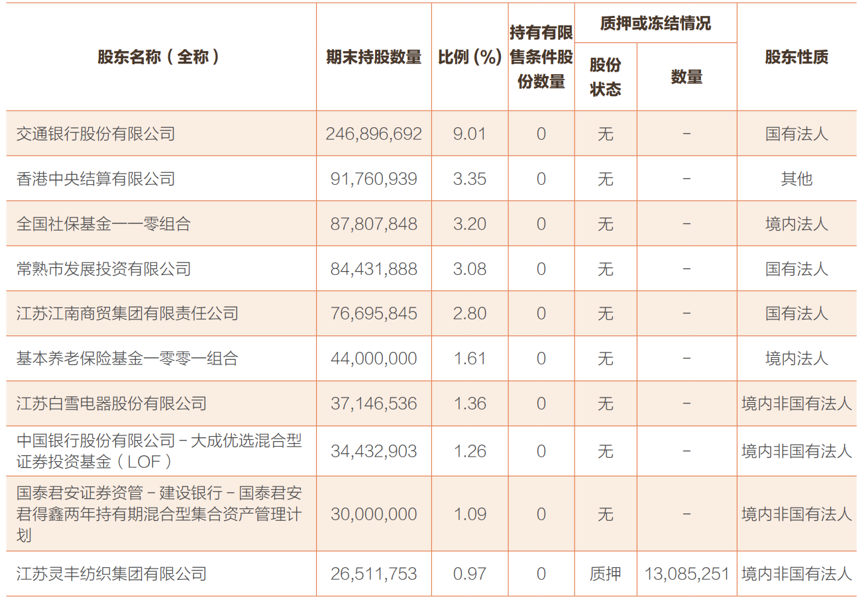Click shareholder name 江苏江南商贸集团有限责任公司
Viewport: 868px width, 603px height.
point(127,313)
